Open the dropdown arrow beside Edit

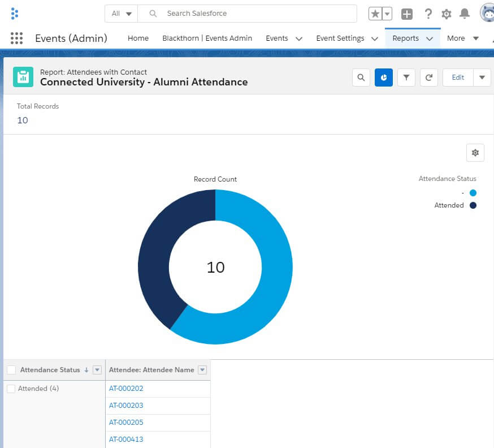click(482, 77)
